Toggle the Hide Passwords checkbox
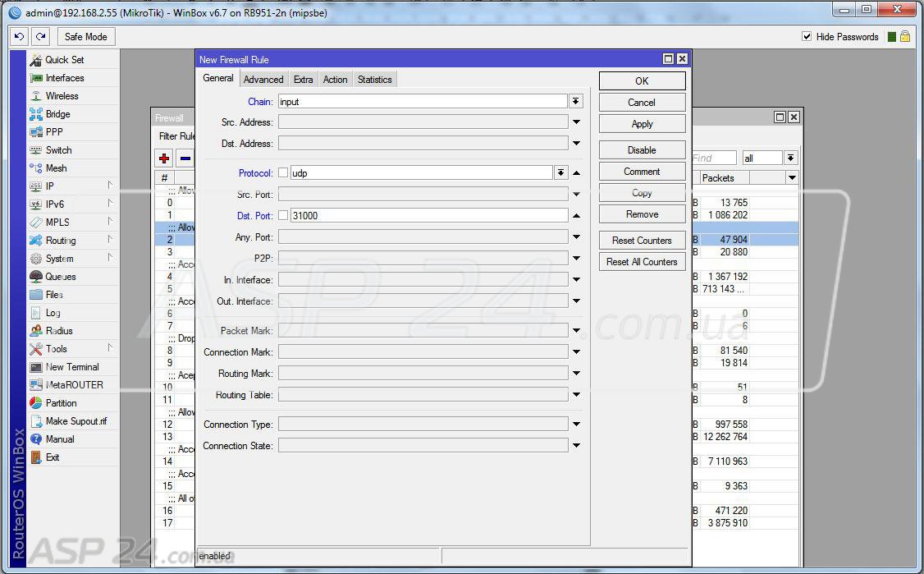Image resolution: width=924 pixels, height=574 pixels. (x=807, y=37)
